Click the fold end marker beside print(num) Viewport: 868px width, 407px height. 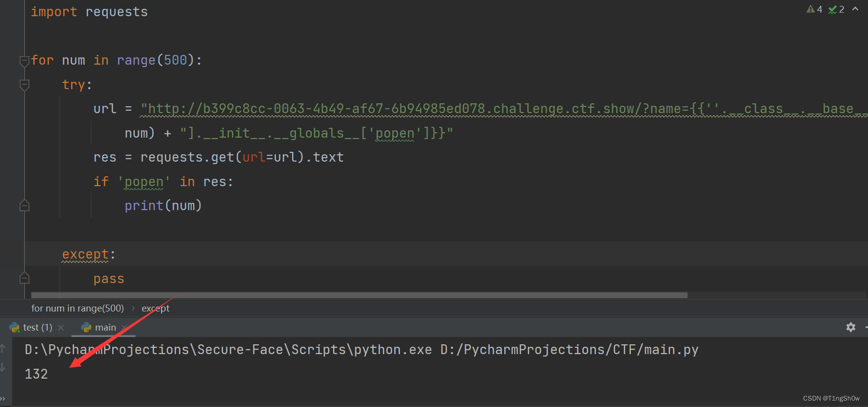pyautogui.click(x=24, y=206)
